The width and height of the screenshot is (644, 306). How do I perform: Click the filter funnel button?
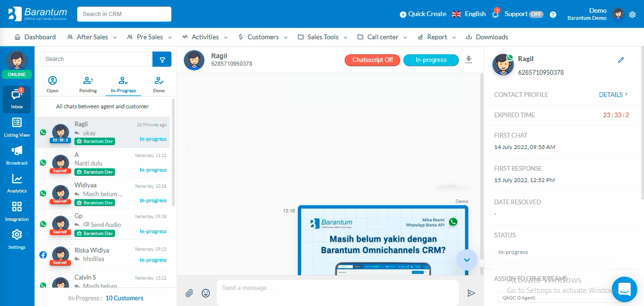[162, 59]
